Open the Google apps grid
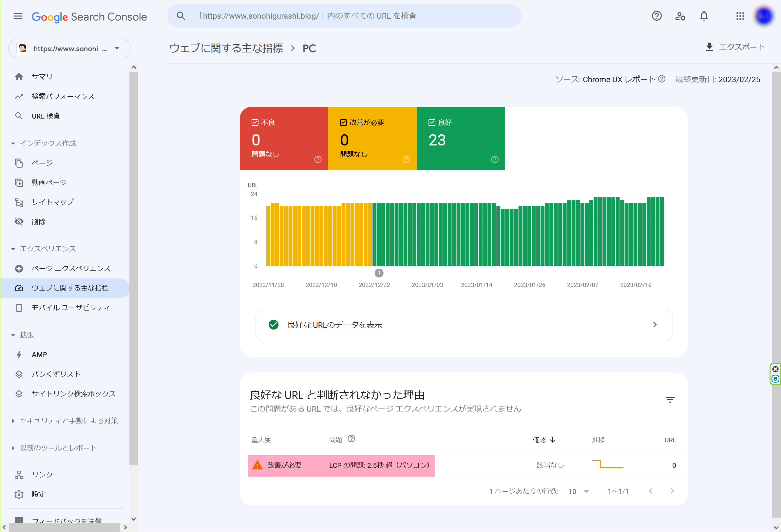 click(740, 16)
